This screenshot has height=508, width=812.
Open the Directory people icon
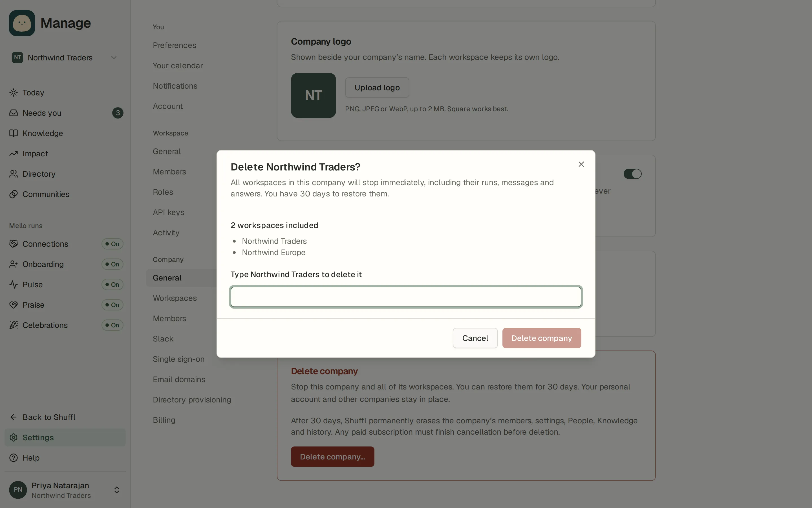[14, 174]
